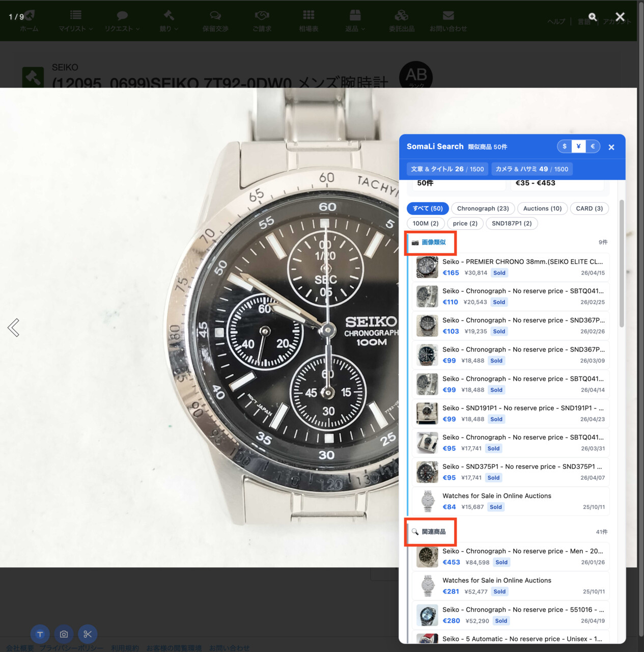
Task: Filter by 100M (2) chip
Action: tap(426, 223)
